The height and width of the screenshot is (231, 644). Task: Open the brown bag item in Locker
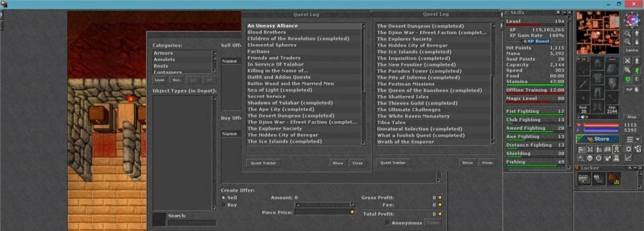pyautogui.click(x=614, y=178)
